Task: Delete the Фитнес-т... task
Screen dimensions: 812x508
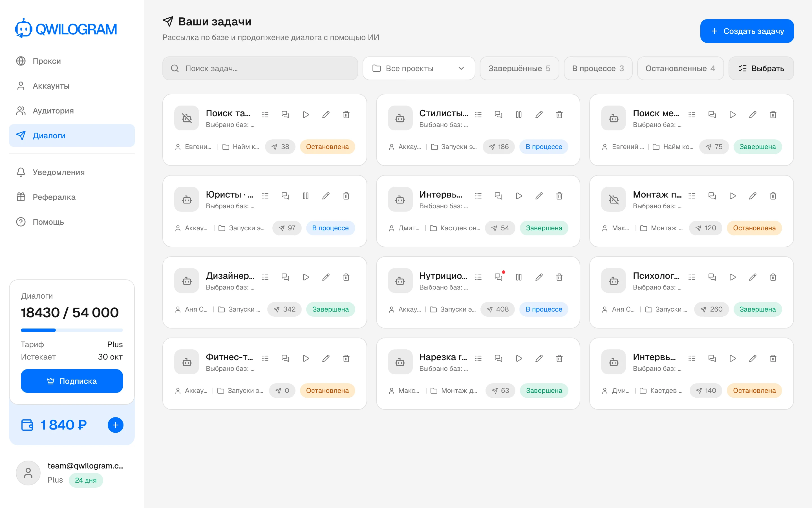Action: (346, 358)
